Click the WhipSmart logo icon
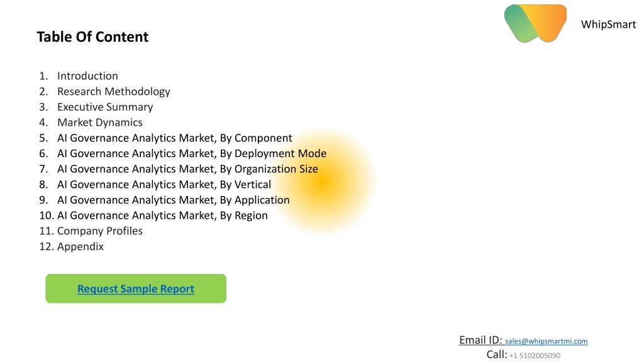 pyautogui.click(x=535, y=23)
